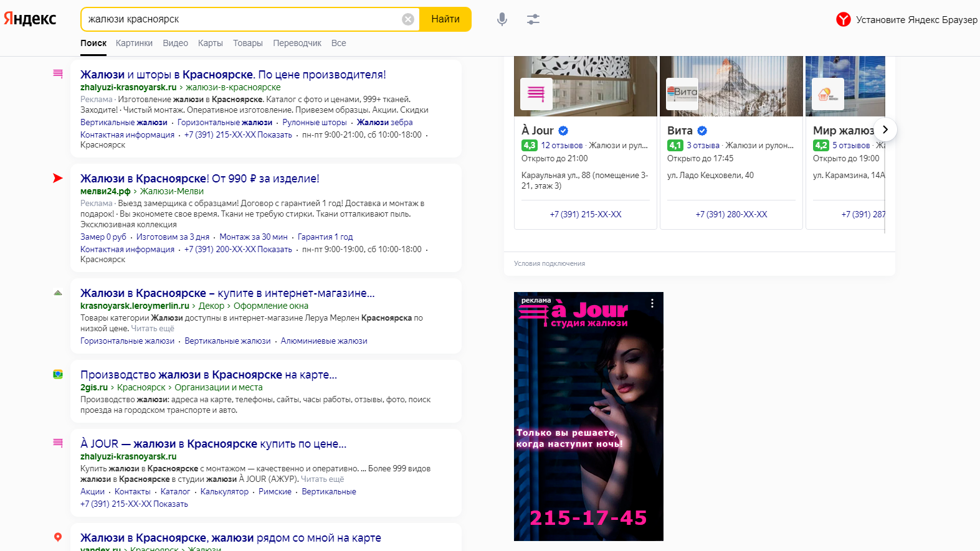Viewport: 980px width, 551px height.
Task: Open the Переводчик tab
Action: 297,43
